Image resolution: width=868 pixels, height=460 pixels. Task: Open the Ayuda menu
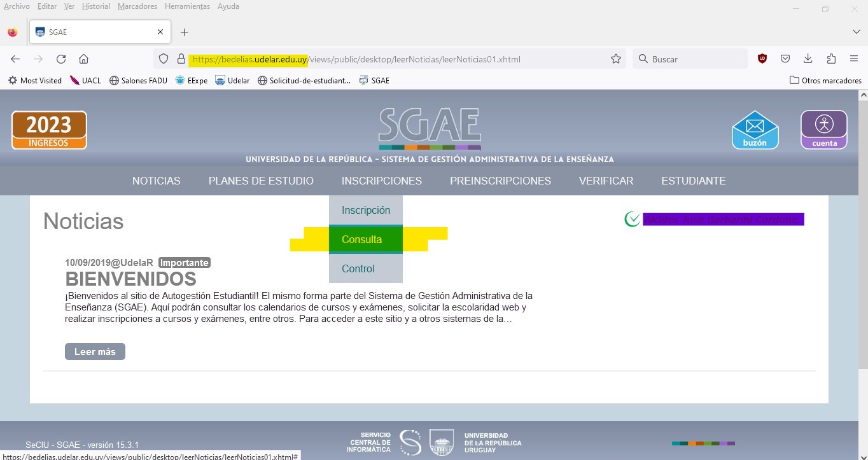coord(228,6)
